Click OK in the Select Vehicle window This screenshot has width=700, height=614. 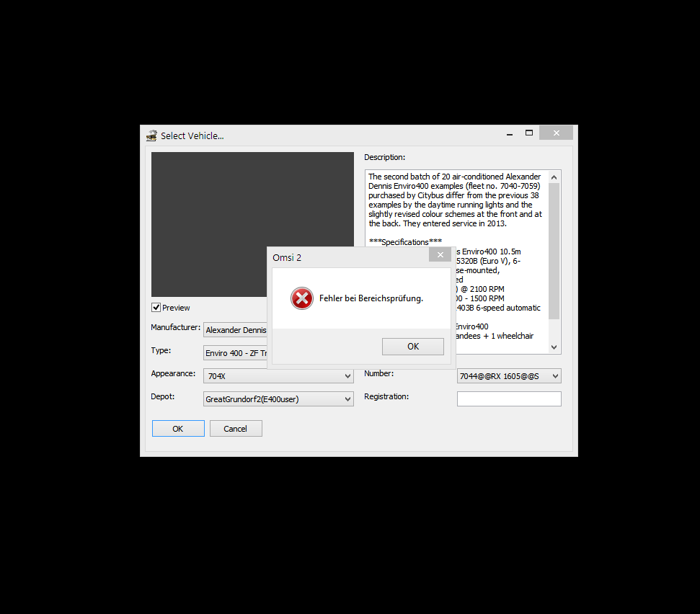click(x=178, y=428)
